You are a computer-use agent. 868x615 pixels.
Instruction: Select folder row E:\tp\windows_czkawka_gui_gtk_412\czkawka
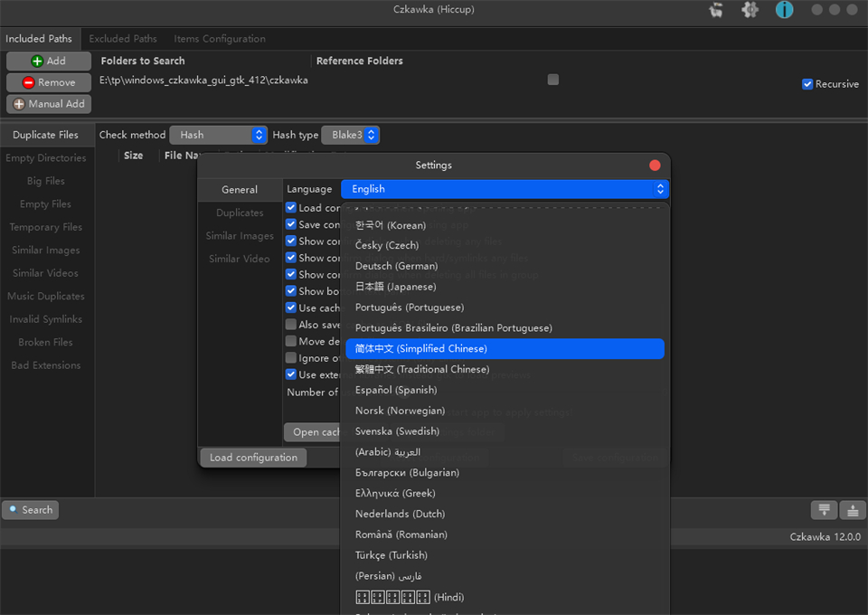point(203,80)
